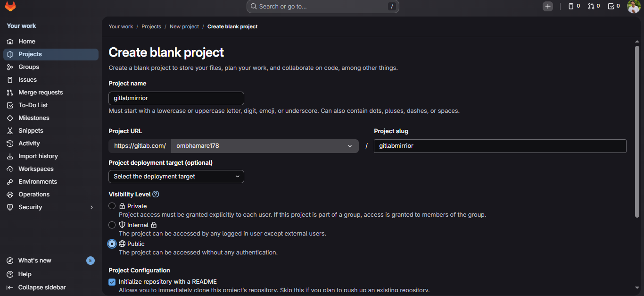Screen dimensions: 644x296
Task: Open assigned issues counter icon
Action: [574, 6]
